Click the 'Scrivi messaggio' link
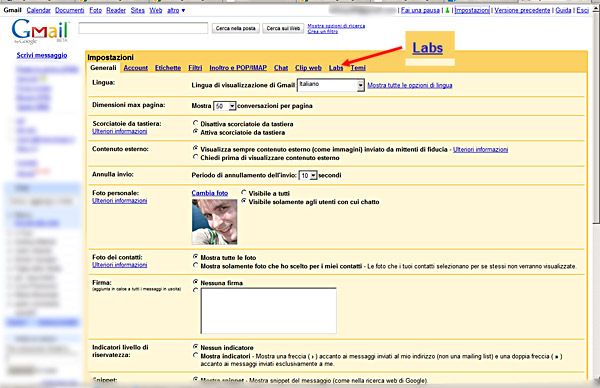Screen dimensions: 600x388 (x=42, y=55)
